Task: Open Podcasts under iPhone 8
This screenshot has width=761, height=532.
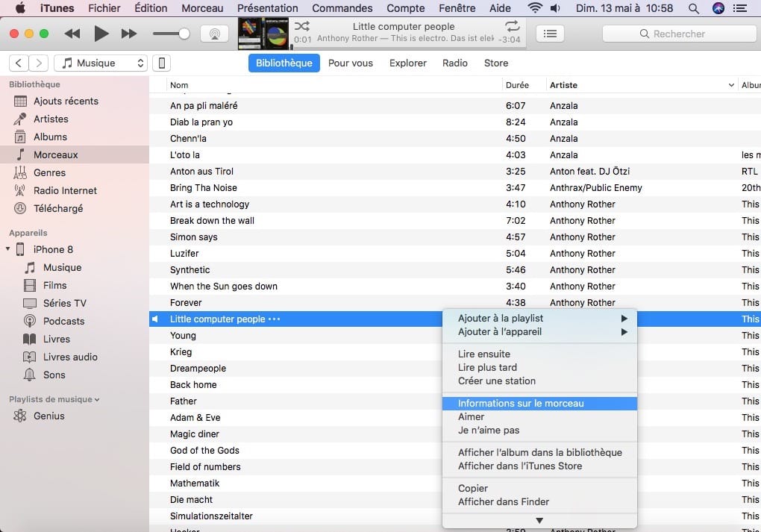Action: click(x=63, y=321)
